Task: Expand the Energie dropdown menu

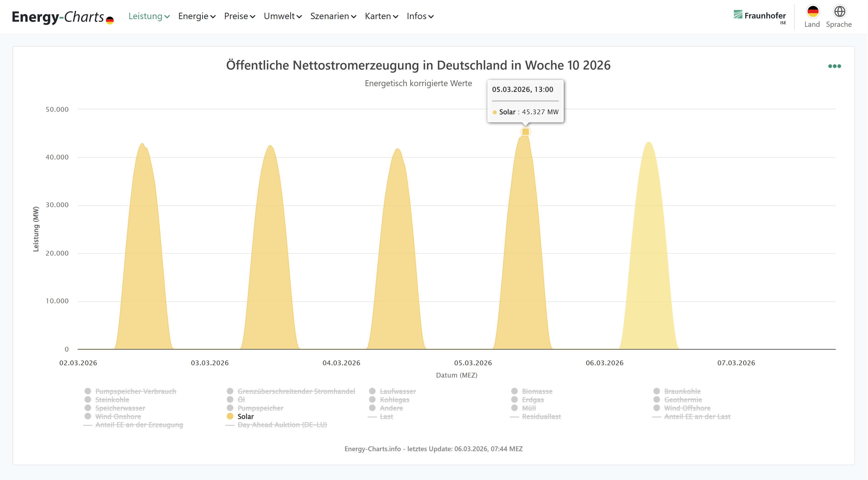Action: tap(197, 16)
